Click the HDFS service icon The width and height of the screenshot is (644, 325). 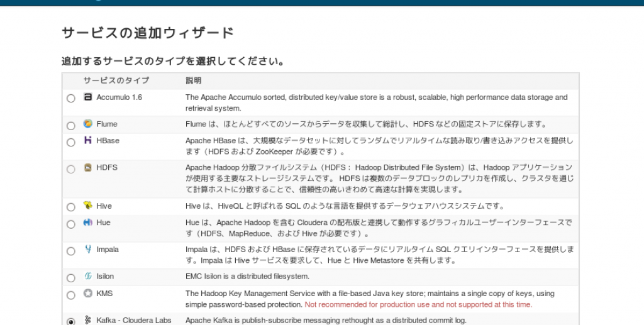pos(87,167)
